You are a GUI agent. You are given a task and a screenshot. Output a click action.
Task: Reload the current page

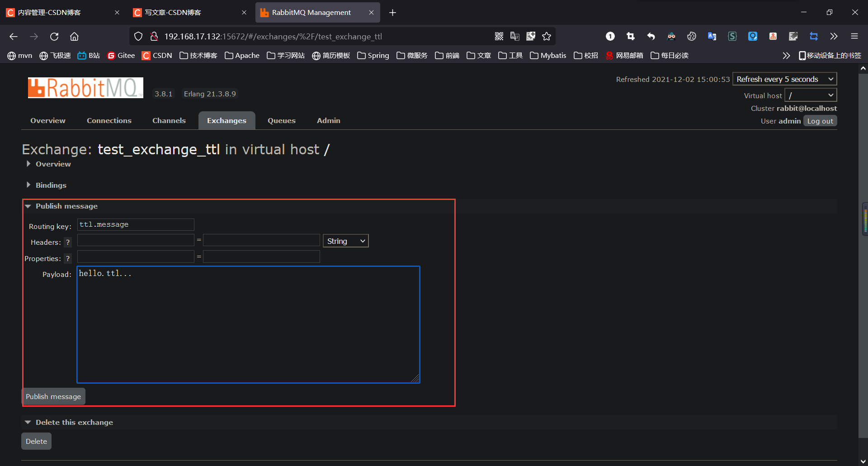click(54, 36)
